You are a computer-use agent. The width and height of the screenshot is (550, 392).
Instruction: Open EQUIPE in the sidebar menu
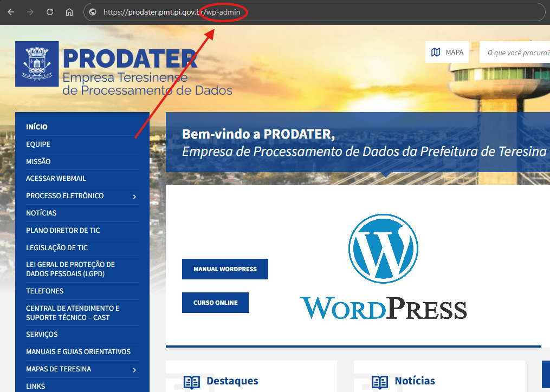[38, 144]
